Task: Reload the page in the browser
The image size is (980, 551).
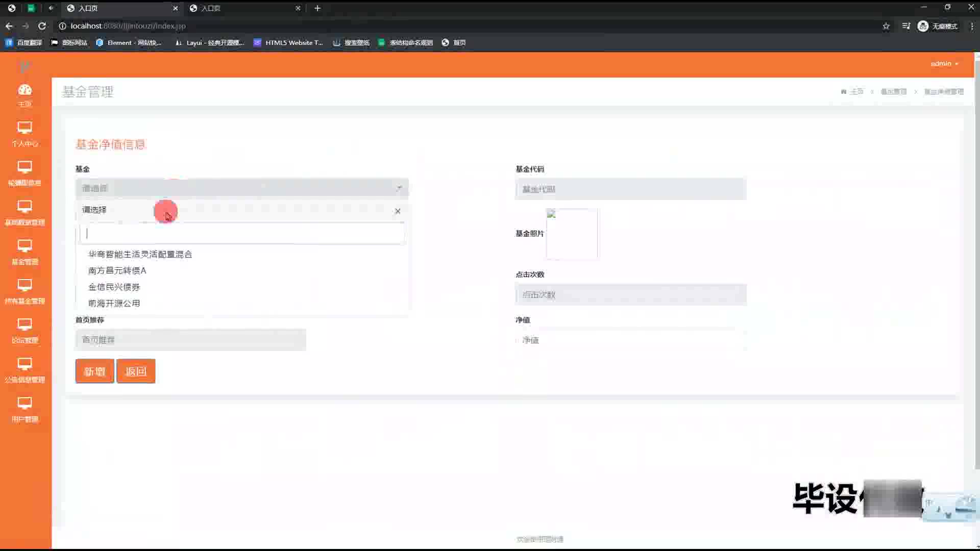Action: click(42, 26)
